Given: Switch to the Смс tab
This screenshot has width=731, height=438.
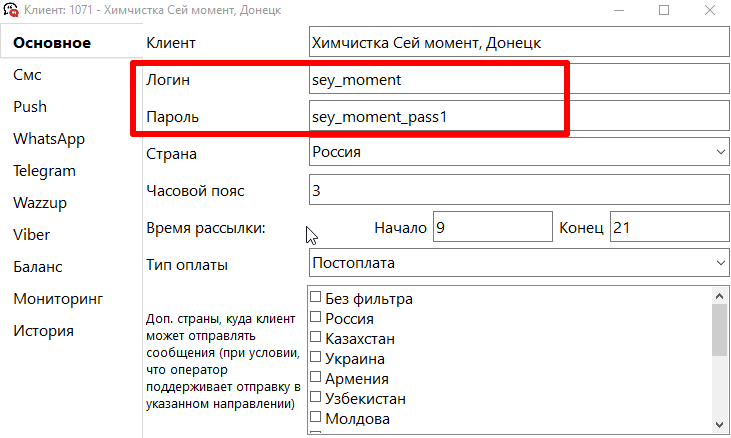Looking at the screenshot, I should pyautogui.click(x=27, y=75).
